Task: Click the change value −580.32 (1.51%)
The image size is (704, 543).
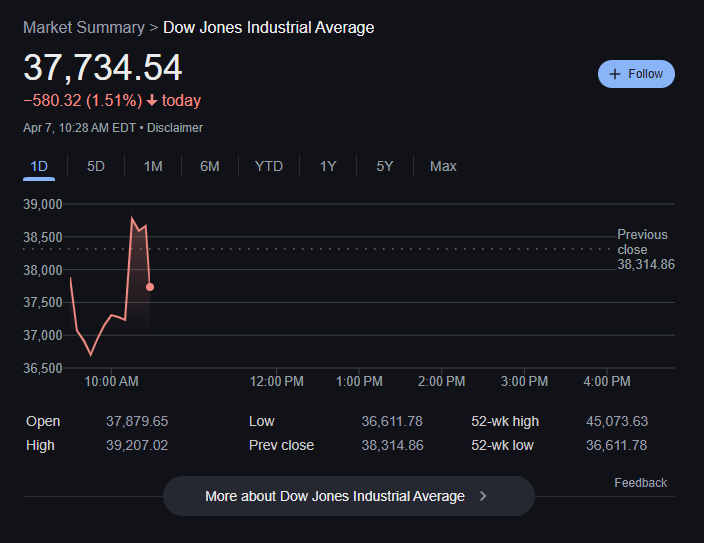Action: pos(83,100)
